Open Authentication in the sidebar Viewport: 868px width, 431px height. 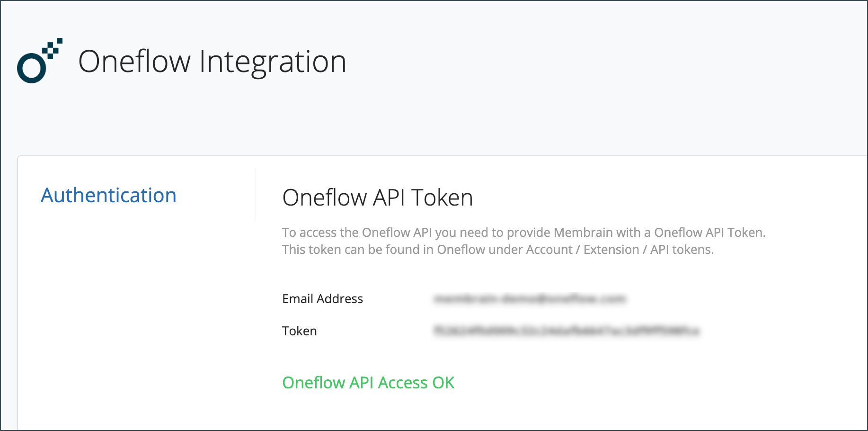pos(108,195)
